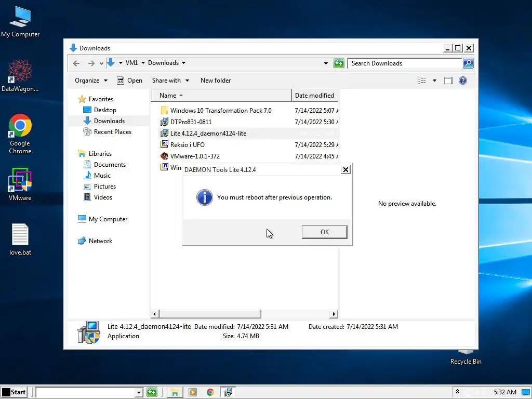Expand Downloads breadcrumb dropdown
The width and height of the screenshot is (532, 399).
(x=183, y=63)
